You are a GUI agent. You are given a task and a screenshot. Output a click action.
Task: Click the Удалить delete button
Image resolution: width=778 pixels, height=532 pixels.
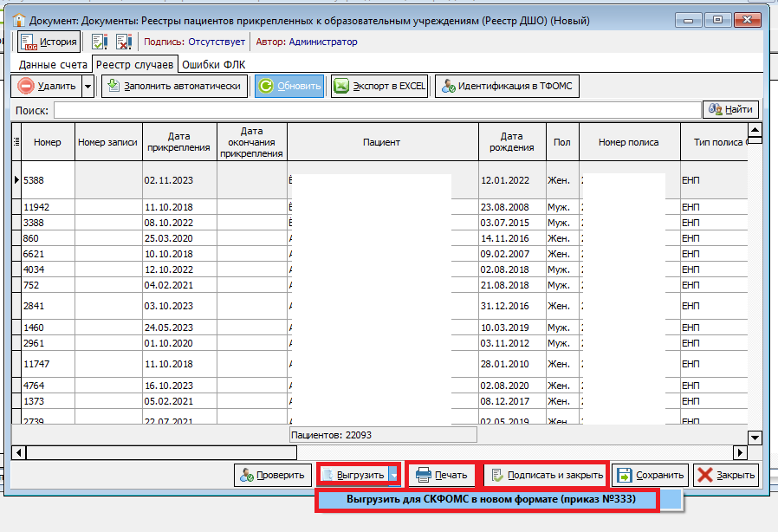[47, 86]
